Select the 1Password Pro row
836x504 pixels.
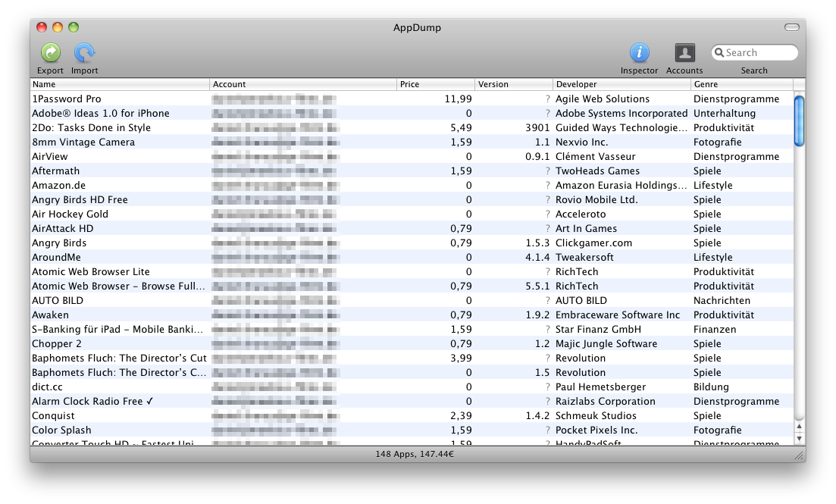412,99
